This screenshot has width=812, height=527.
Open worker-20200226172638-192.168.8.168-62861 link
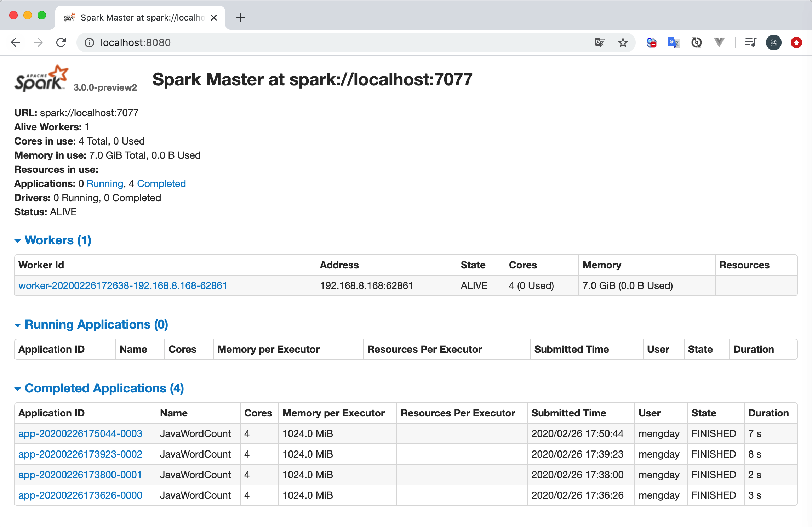[122, 285]
